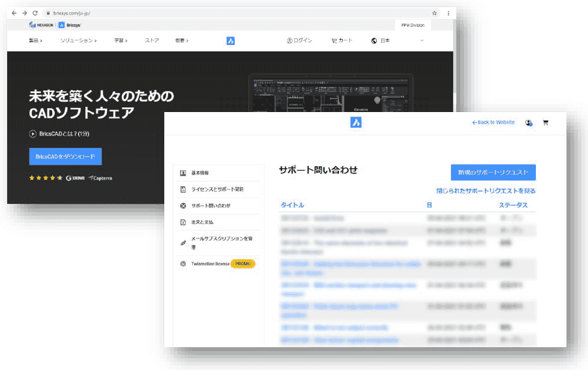Play the BricsCADとは？(1分) video

click(x=59, y=134)
